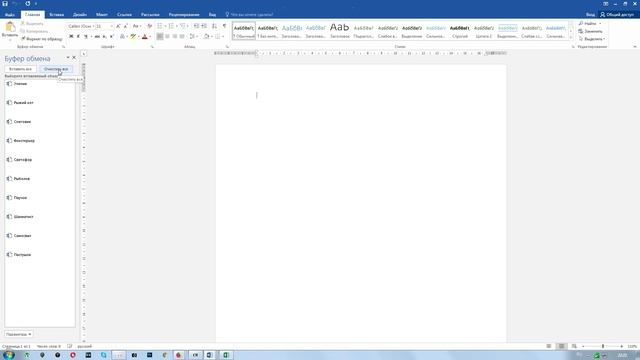
Task: Expand the styles gallery
Action: (571, 38)
